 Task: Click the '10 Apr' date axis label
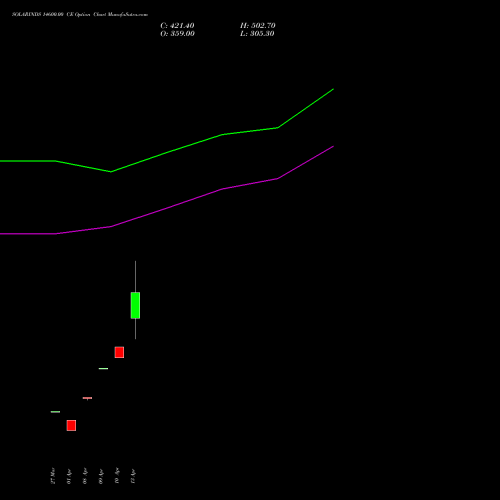(x=117, y=476)
